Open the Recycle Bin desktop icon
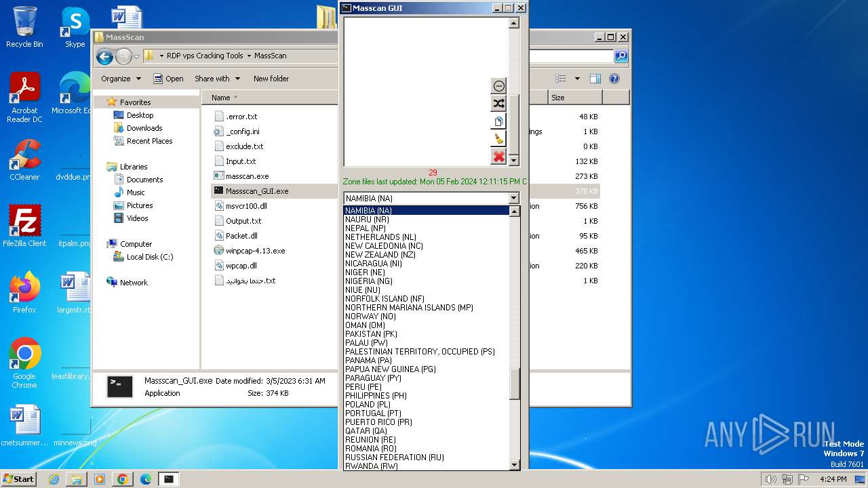This screenshot has height=488, width=868. point(24,27)
